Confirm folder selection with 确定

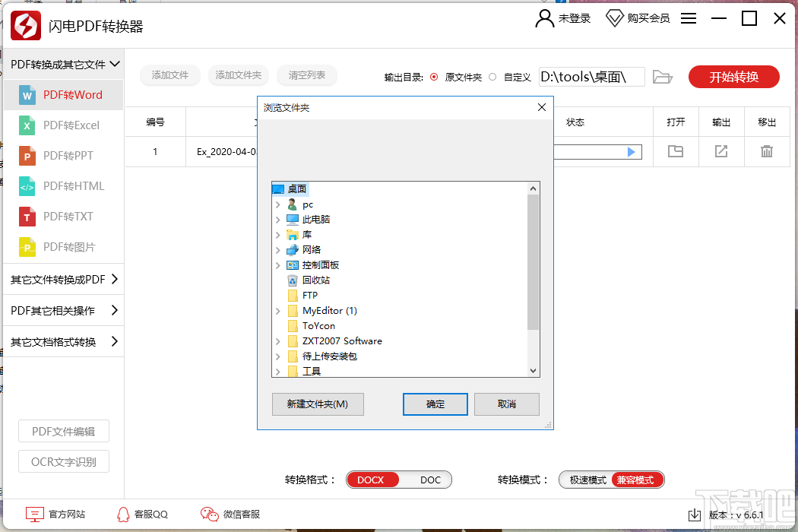(x=435, y=404)
